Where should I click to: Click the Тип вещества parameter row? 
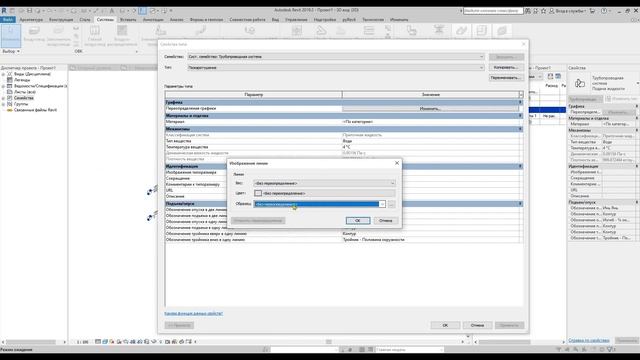[x=253, y=141]
